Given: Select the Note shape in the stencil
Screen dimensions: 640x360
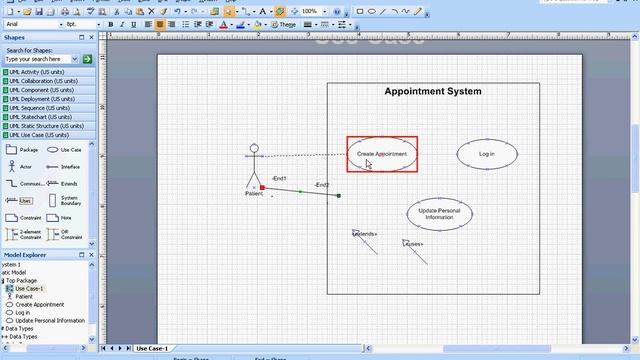Looking at the screenshot, I should click(x=59, y=218).
